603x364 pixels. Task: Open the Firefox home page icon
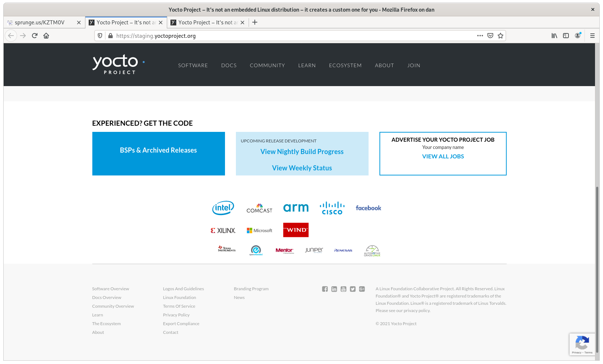pos(46,36)
